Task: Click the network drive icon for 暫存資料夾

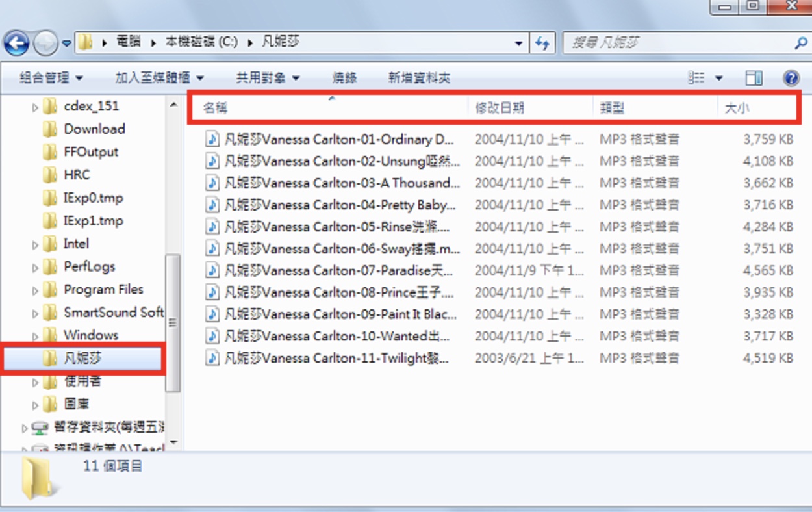Action: [40, 428]
